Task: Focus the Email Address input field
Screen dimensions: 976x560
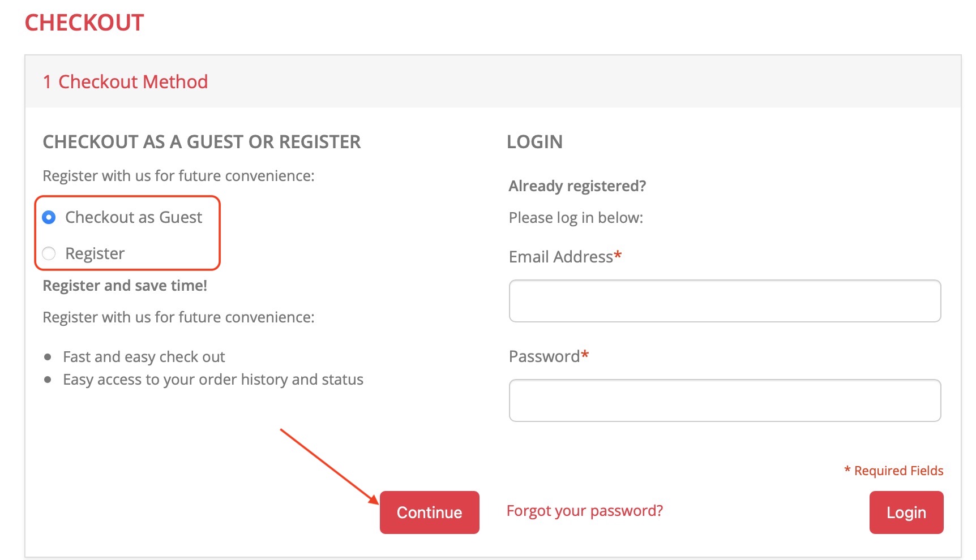Action: coord(725,301)
